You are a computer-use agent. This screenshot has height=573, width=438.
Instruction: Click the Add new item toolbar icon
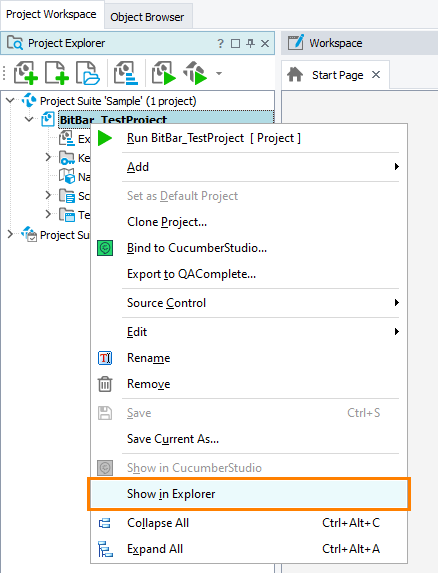57,73
